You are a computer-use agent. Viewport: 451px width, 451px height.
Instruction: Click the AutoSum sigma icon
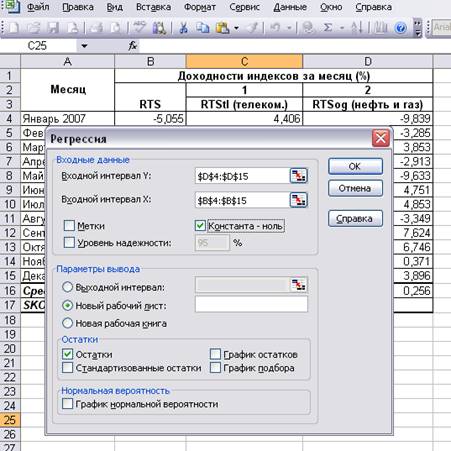328,28
